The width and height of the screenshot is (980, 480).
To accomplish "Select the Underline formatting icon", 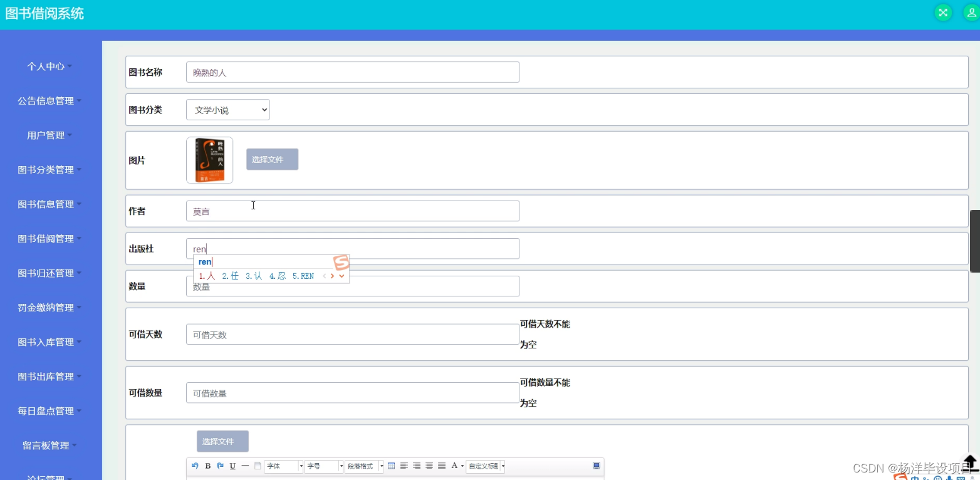I will click(x=232, y=466).
